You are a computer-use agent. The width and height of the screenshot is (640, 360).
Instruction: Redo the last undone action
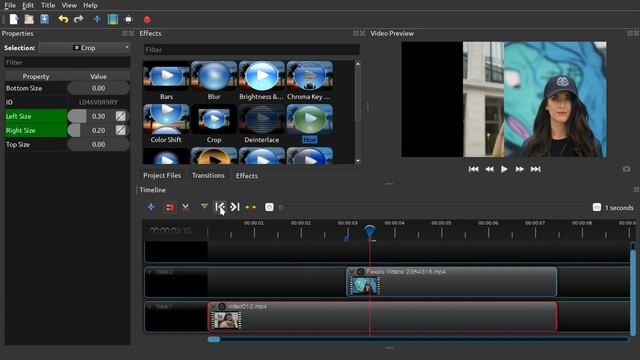point(78,19)
